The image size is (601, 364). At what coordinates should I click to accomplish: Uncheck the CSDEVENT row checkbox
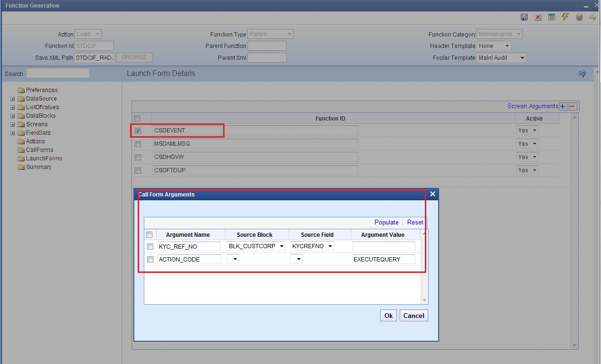138,131
